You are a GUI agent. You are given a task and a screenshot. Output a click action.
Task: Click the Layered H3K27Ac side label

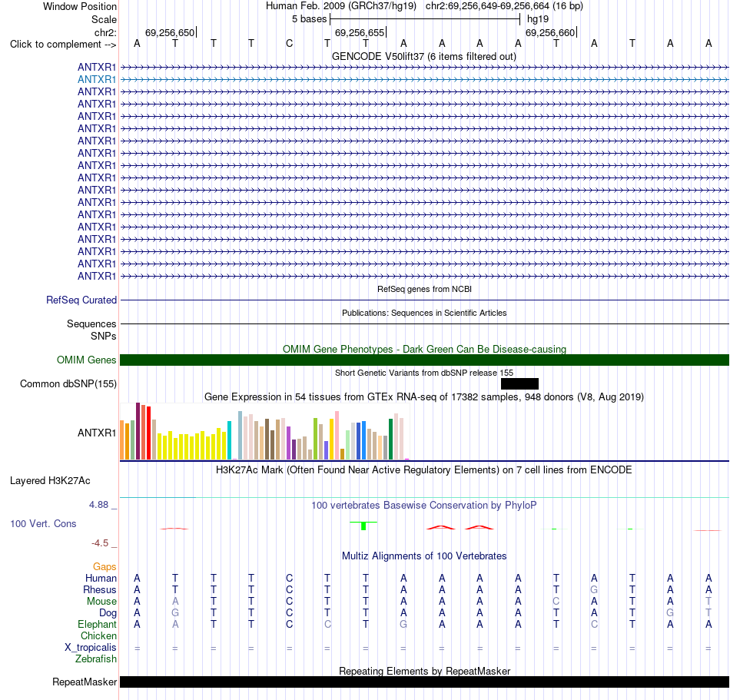(50, 481)
